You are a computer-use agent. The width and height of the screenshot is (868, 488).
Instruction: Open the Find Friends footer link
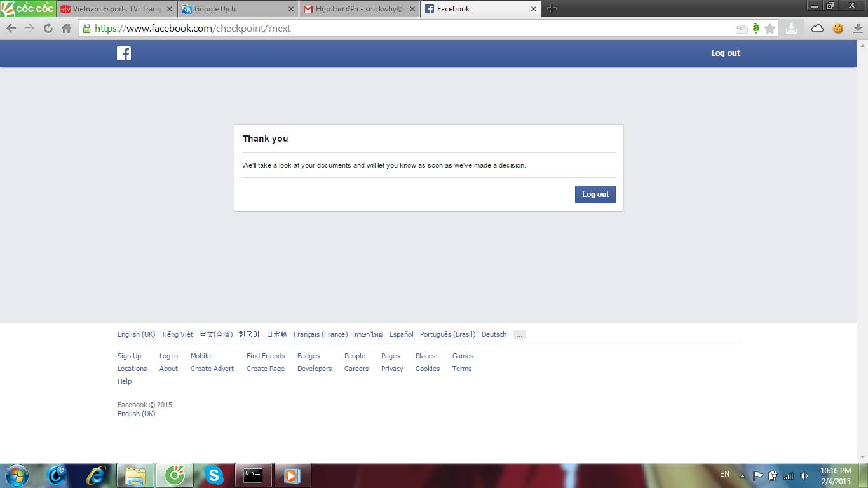coord(266,356)
